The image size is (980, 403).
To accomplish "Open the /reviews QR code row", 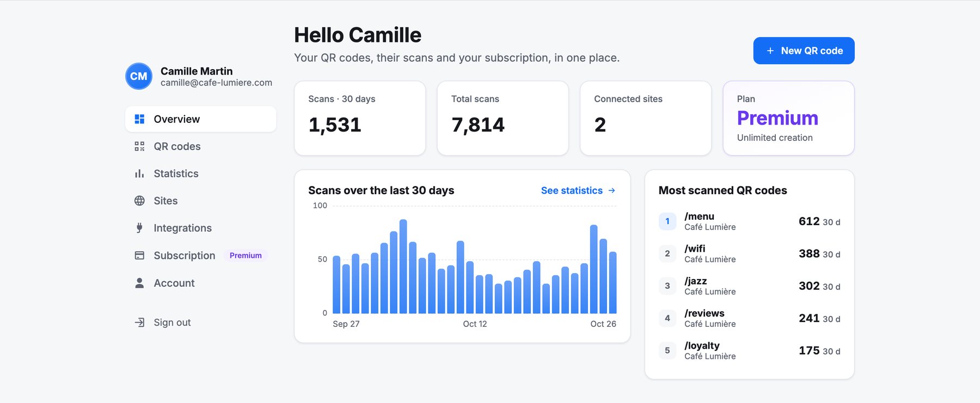I will pos(749,318).
